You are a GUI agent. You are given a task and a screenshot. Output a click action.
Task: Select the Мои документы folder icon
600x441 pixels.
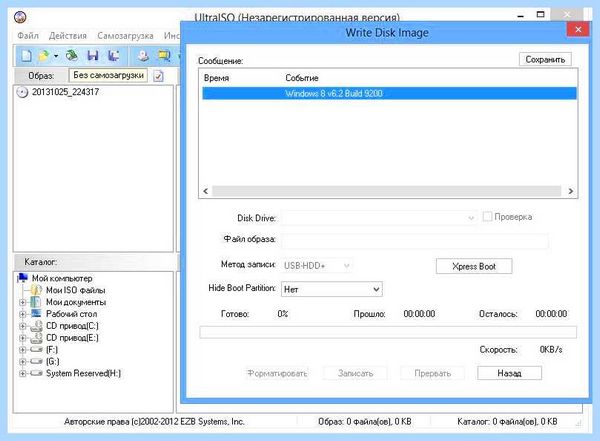(x=36, y=302)
